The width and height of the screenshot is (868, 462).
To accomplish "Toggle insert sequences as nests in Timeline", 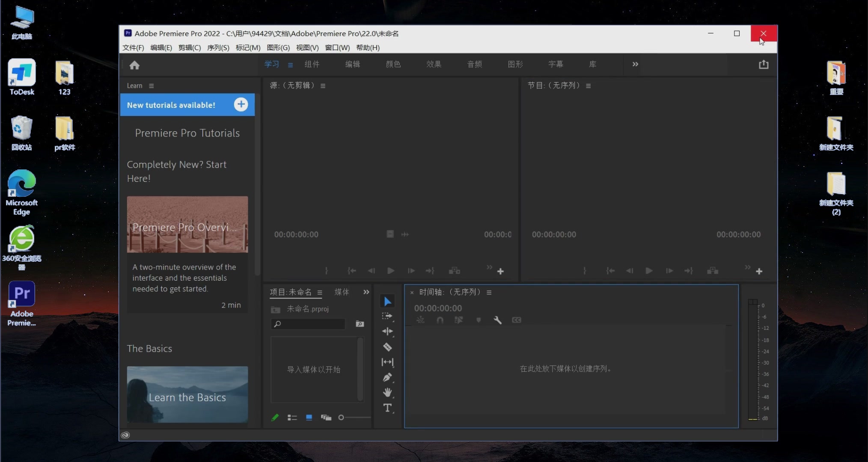I will (x=420, y=320).
